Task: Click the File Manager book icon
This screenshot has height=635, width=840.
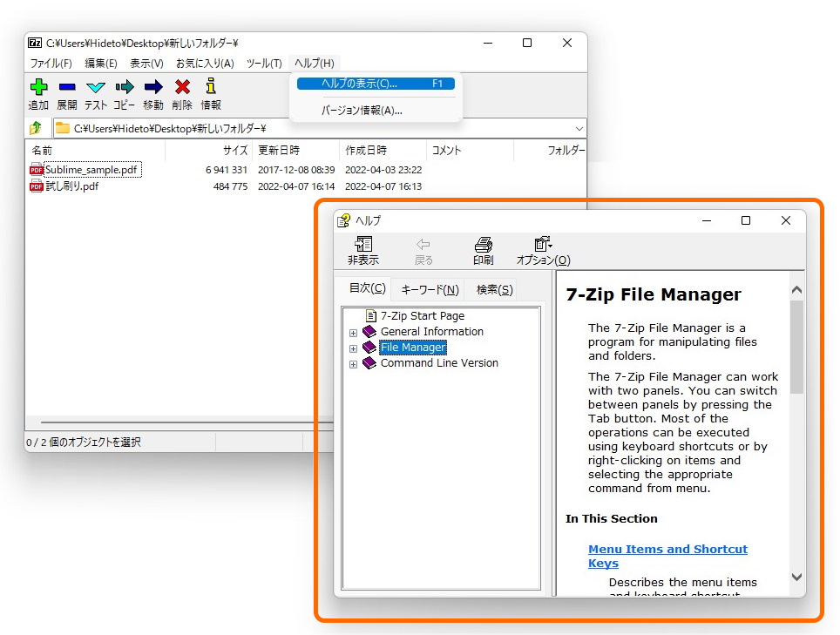Action: [369, 347]
